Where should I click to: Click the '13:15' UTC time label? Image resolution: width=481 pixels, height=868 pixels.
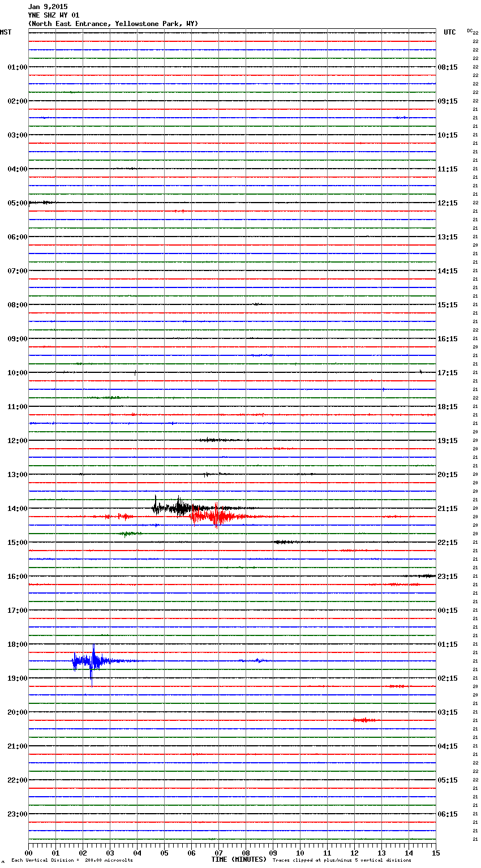click(x=448, y=237)
